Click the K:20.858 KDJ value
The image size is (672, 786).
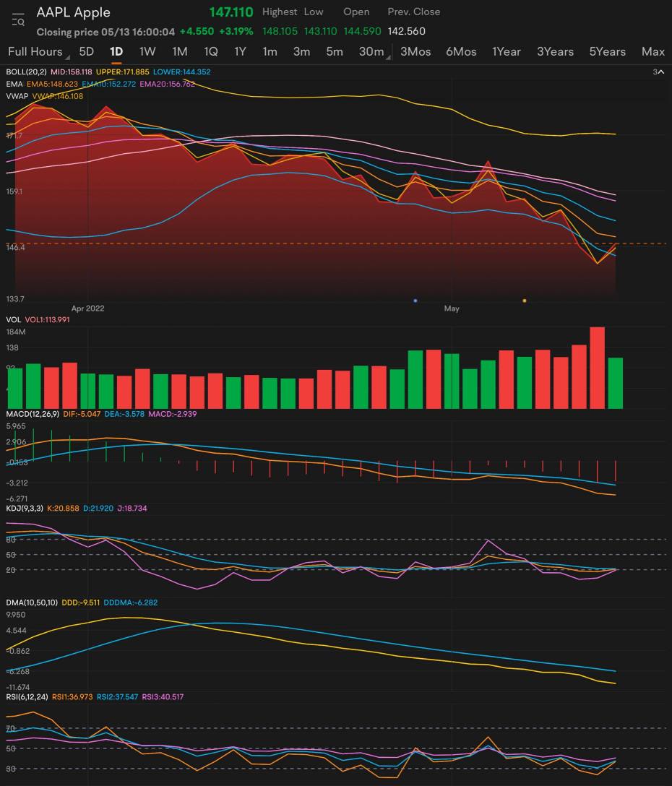(63, 508)
